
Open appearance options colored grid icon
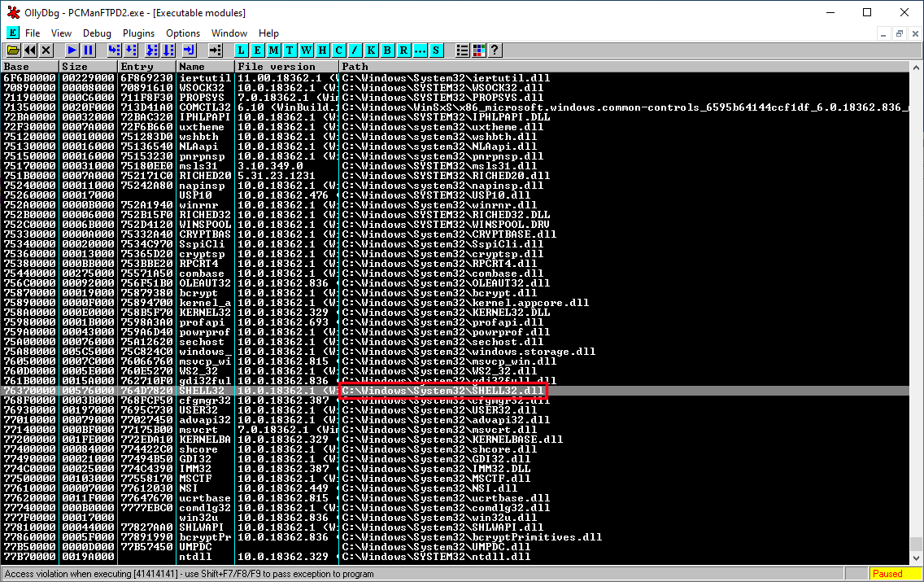479,50
